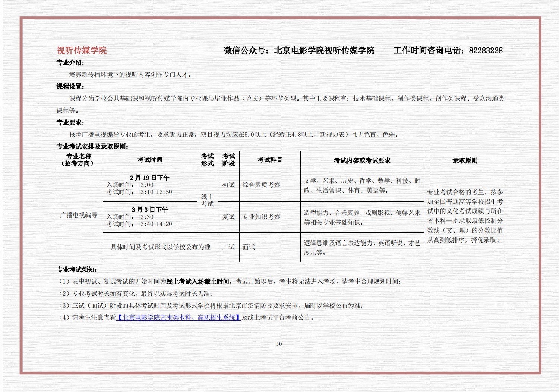Screen dimensions: 559x392
Task: Select the 三试 exam stage cell
Action: point(228,247)
